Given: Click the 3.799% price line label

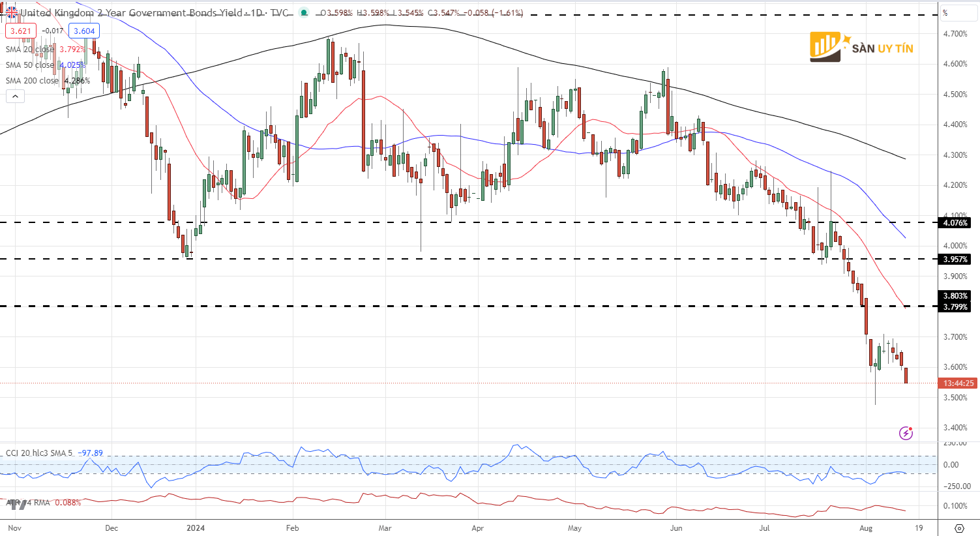Looking at the screenshot, I should (x=955, y=307).
